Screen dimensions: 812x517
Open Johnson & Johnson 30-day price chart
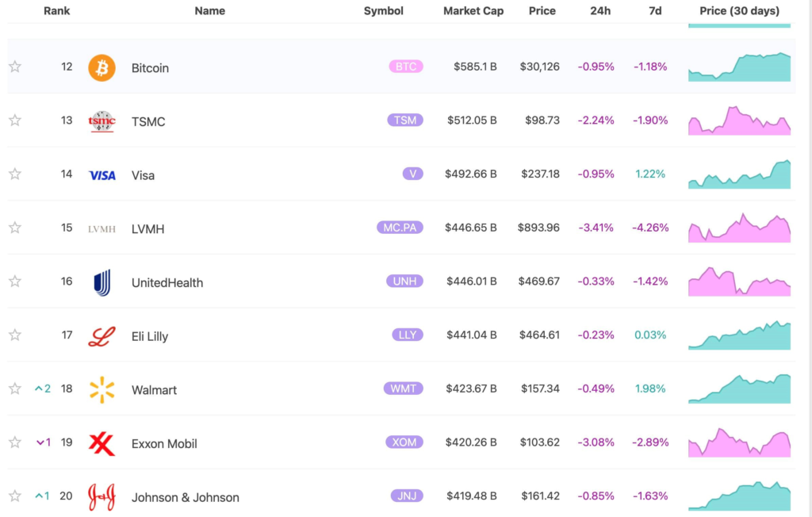(739, 496)
